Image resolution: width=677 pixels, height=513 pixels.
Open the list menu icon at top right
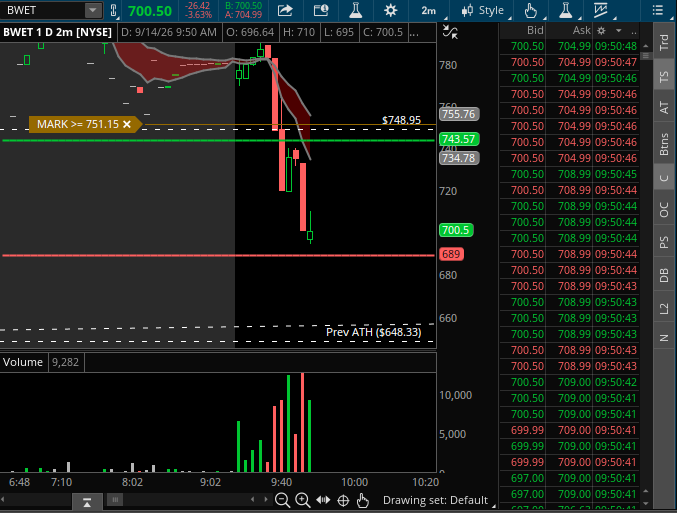(658, 10)
